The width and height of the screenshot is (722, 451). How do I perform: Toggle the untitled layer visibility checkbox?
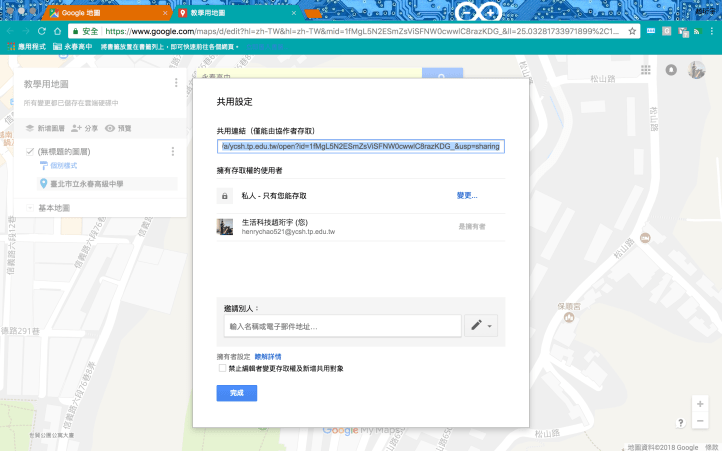pos(30,151)
